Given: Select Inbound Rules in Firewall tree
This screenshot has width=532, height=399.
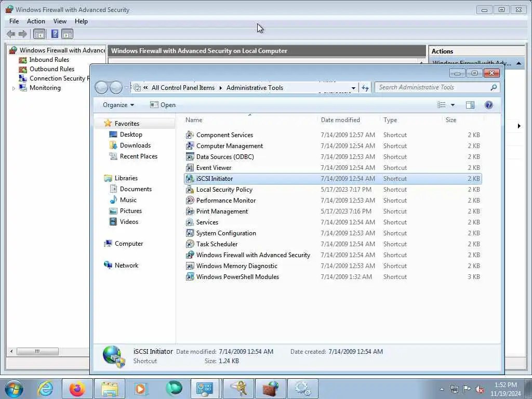Looking at the screenshot, I should coord(49,60).
